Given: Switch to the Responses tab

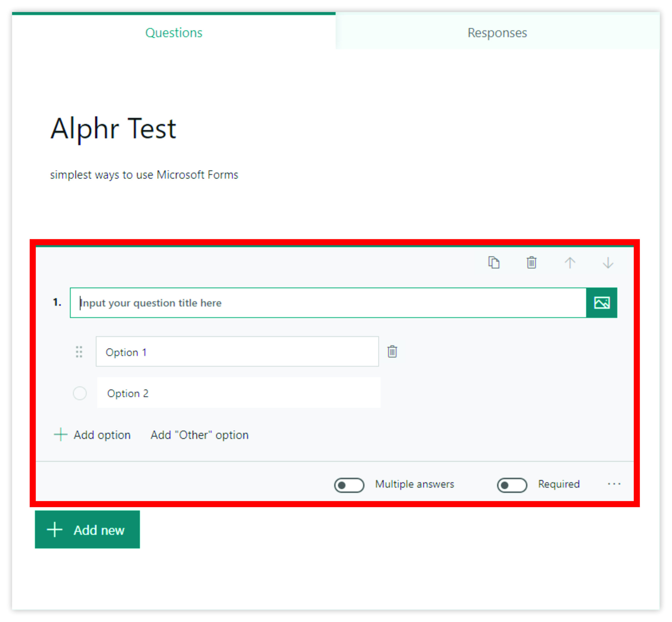Looking at the screenshot, I should coord(497,33).
